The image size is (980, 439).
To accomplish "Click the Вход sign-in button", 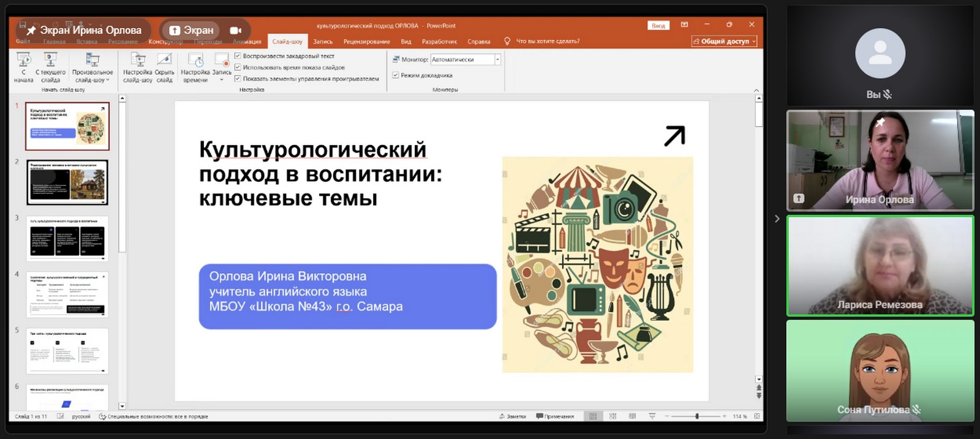I will [658, 26].
